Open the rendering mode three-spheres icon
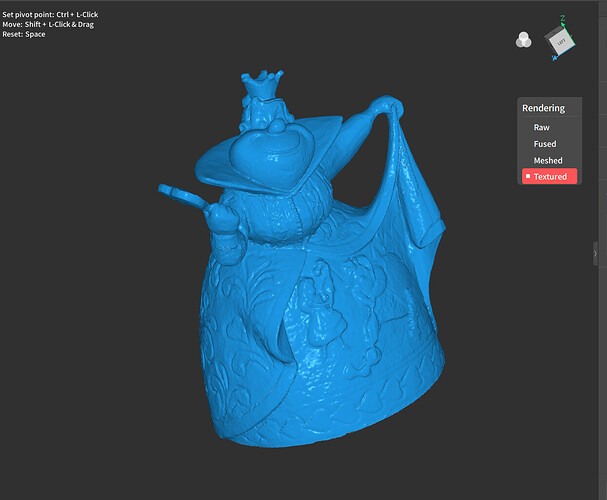Image resolution: width=607 pixels, height=500 pixels. pos(523,40)
